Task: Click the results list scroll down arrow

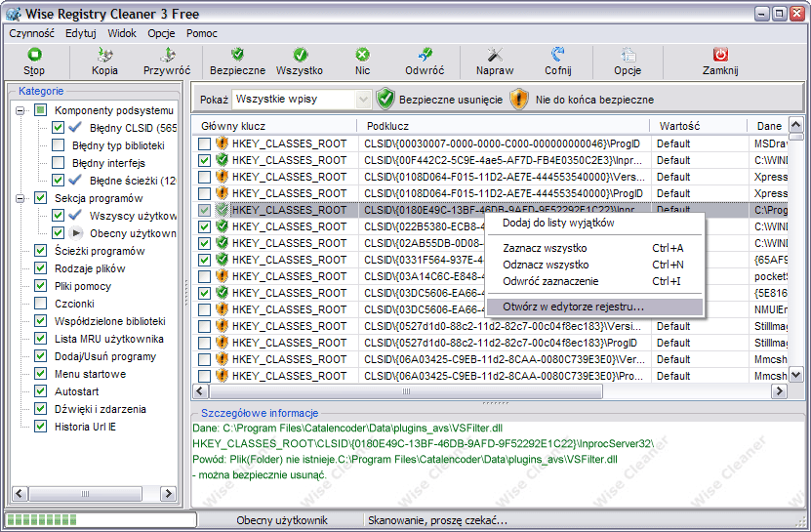Action: tap(796, 375)
